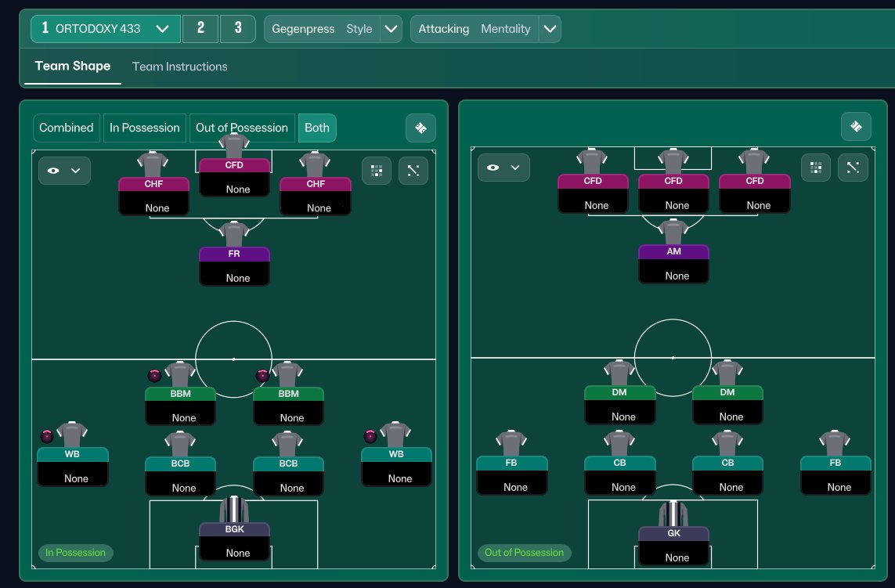The image size is (895, 588).
Task: Click the pink badge beside right WB
Action: pos(370,437)
